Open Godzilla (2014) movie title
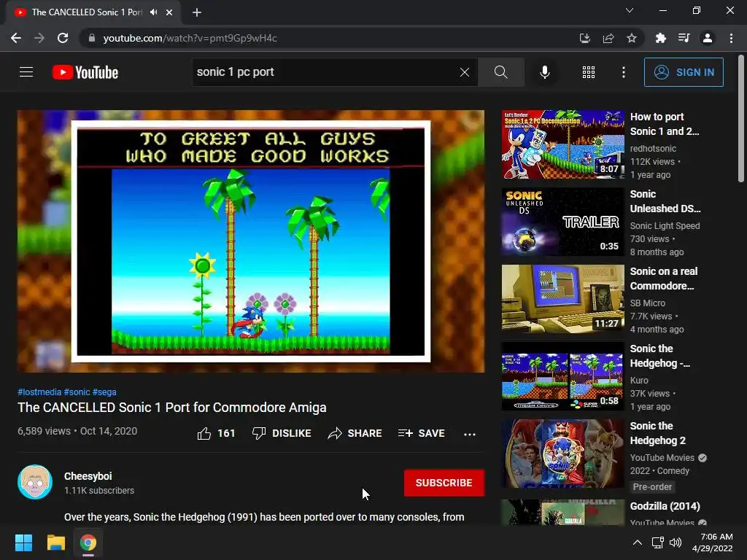The image size is (747, 560). tap(665, 506)
